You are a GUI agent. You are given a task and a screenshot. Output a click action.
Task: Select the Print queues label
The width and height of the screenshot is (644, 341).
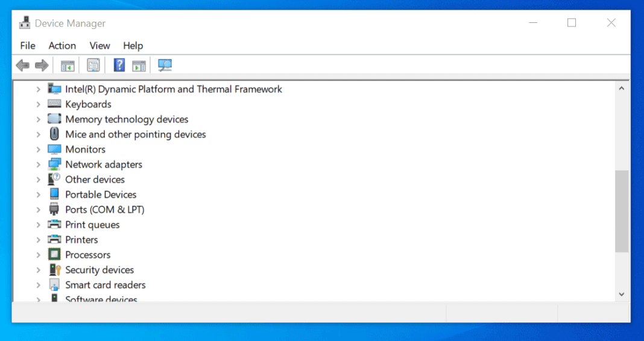(92, 225)
